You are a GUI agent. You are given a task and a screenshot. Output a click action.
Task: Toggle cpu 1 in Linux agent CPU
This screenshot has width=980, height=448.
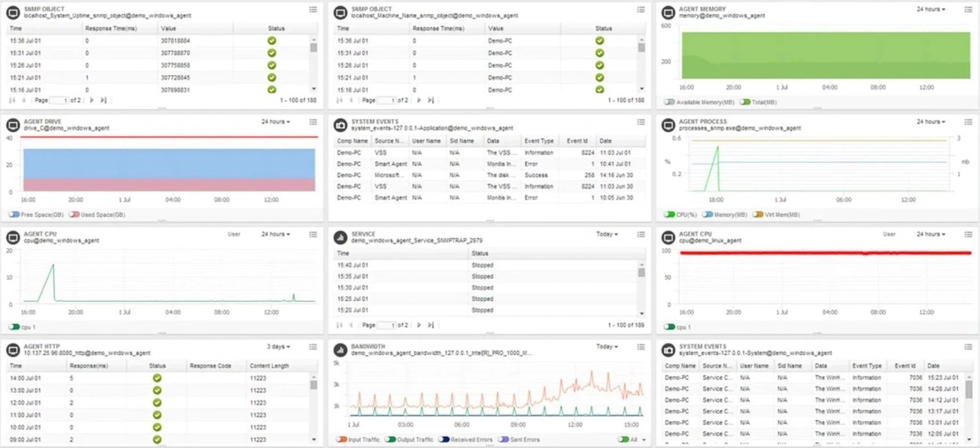point(669,327)
